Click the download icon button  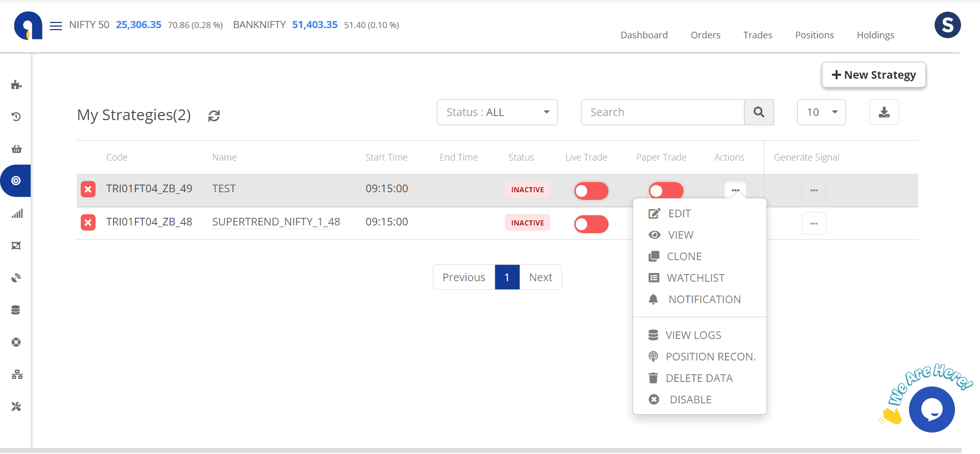point(883,112)
